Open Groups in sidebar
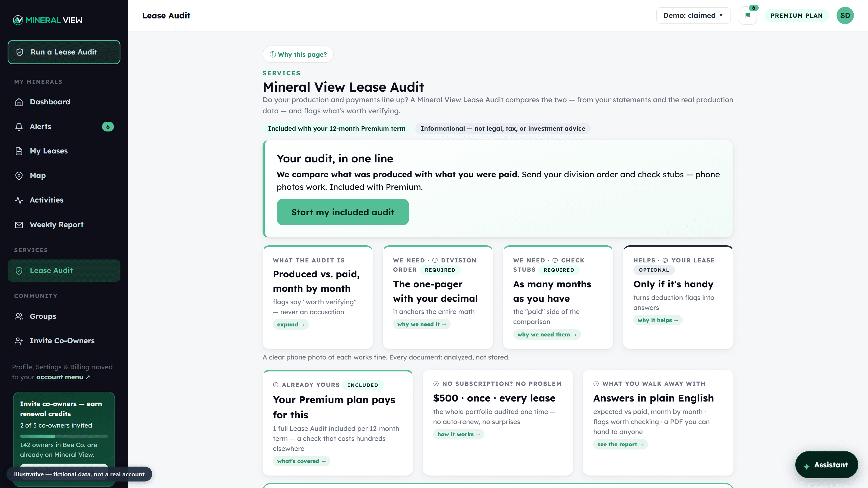868x488 pixels. (64, 316)
